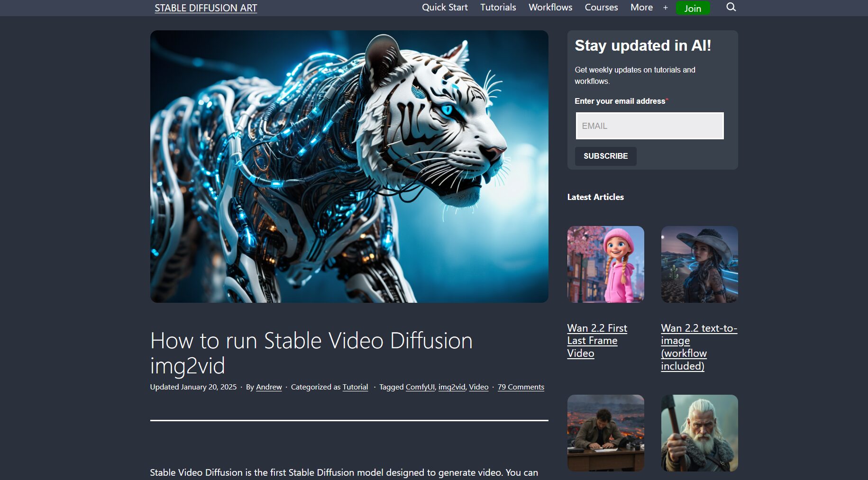
Task: Click the Updated January 20, 2025 date text
Action: tap(193, 387)
